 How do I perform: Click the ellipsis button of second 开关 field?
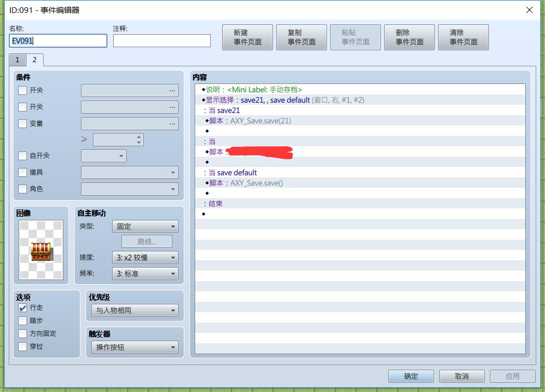172,107
